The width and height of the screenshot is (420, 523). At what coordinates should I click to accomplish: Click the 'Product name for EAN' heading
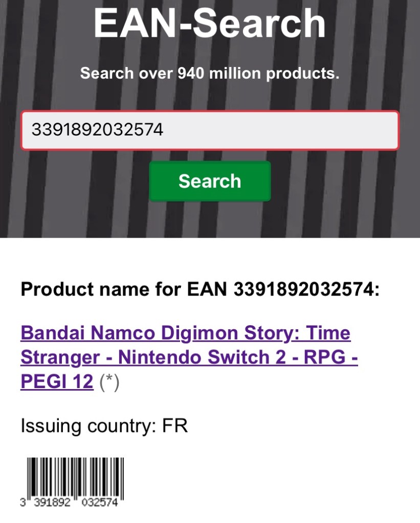click(125, 290)
